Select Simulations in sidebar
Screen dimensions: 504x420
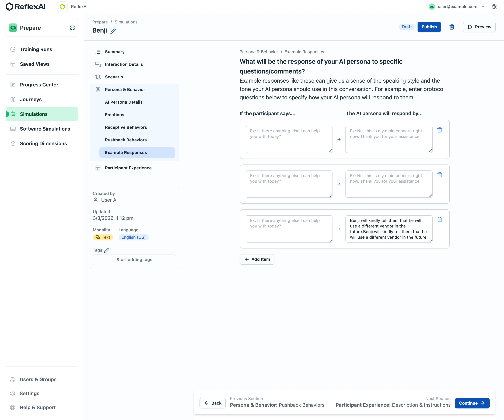click(x=42, y=114)
